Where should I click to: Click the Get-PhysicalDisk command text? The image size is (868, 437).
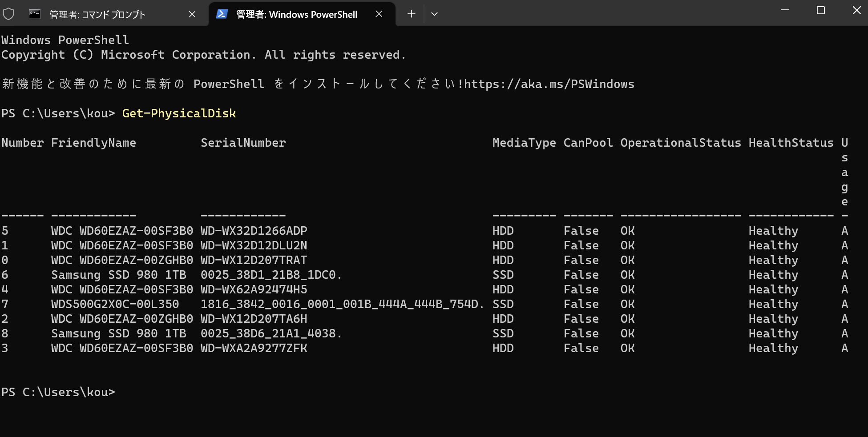179,113
